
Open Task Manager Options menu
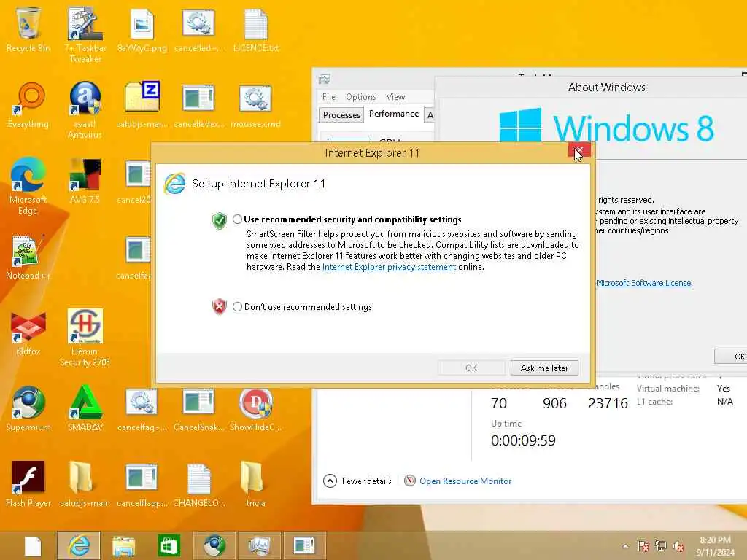[x=361, y=97]
